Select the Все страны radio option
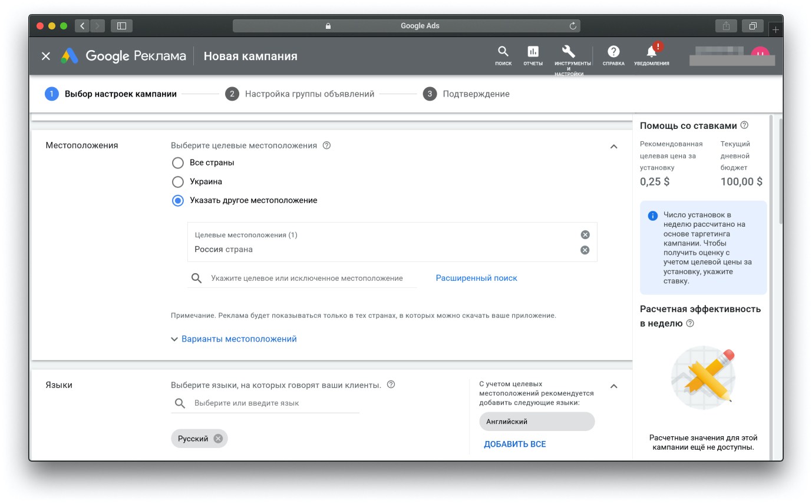 (177, 163)
